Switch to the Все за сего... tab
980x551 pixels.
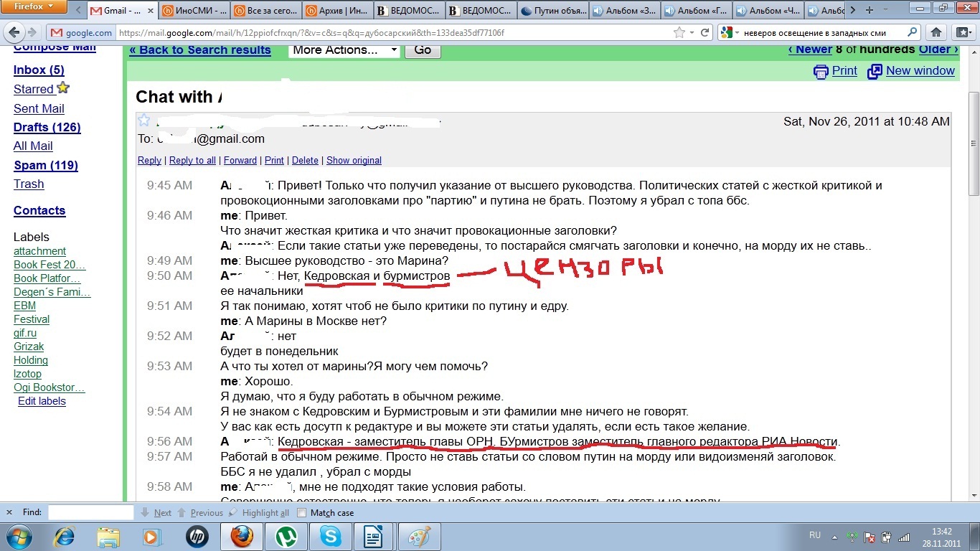coord(265,11)
